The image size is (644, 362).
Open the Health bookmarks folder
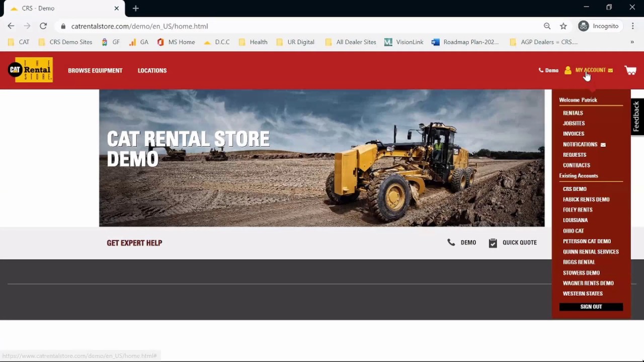253,42
